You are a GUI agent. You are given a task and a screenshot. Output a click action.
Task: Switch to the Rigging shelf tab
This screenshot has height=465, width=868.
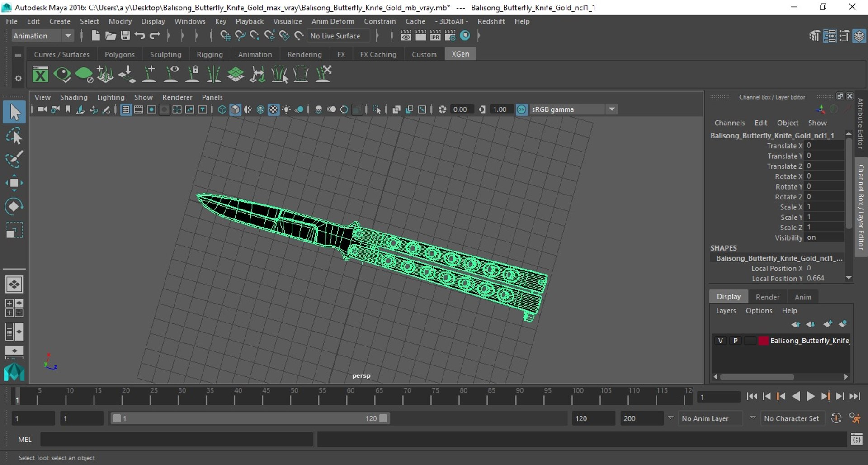[210, 54]
